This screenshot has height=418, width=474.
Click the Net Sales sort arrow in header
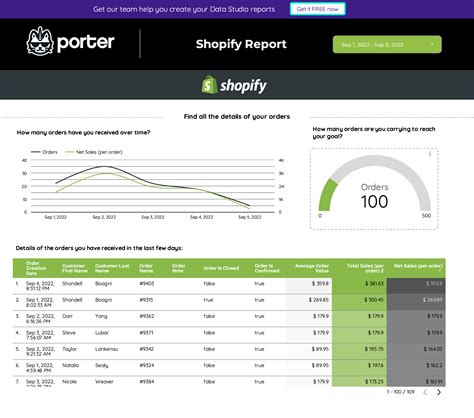(440, 271)
